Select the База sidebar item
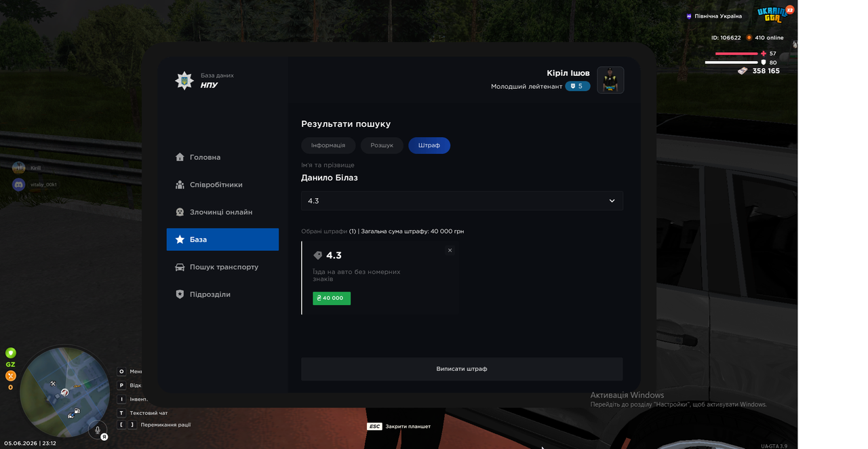868x449 pixels. tap(222, 239)
